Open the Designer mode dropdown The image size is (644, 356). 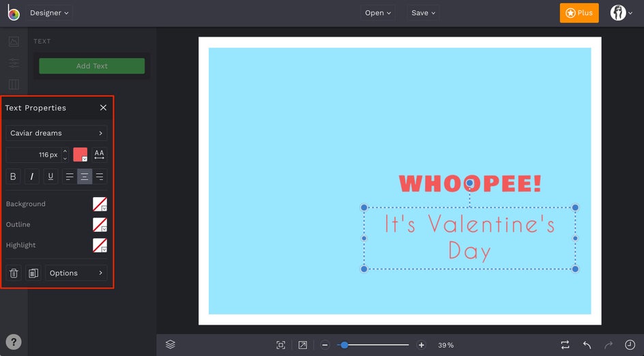[x=50, y=13]
